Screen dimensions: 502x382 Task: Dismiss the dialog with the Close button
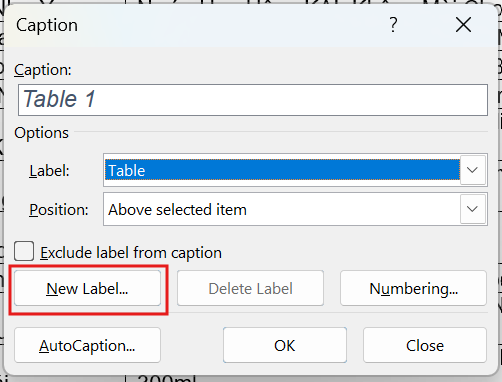pyautogui.click(x=425, y=345)
